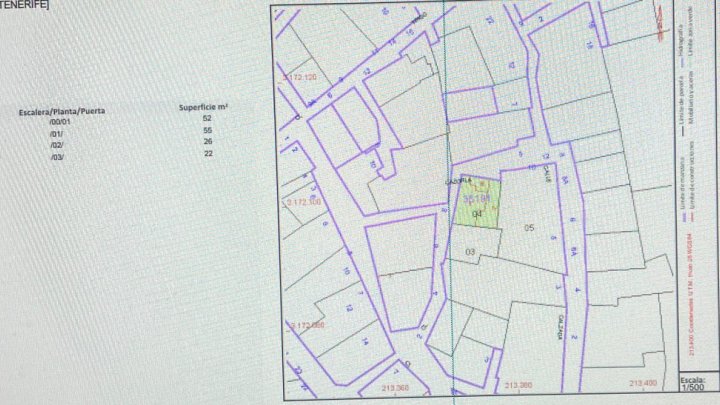The height and width of the screenshot is (405, 720).
Task: Select parcel labeled 03 on map
Action: pyautogui.click(x=470, y=252)
